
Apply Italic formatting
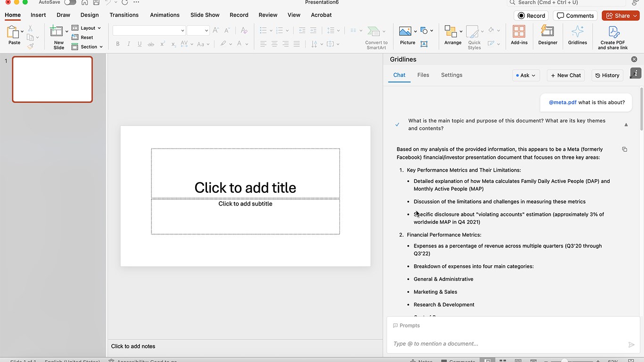(x=129, y=44)
